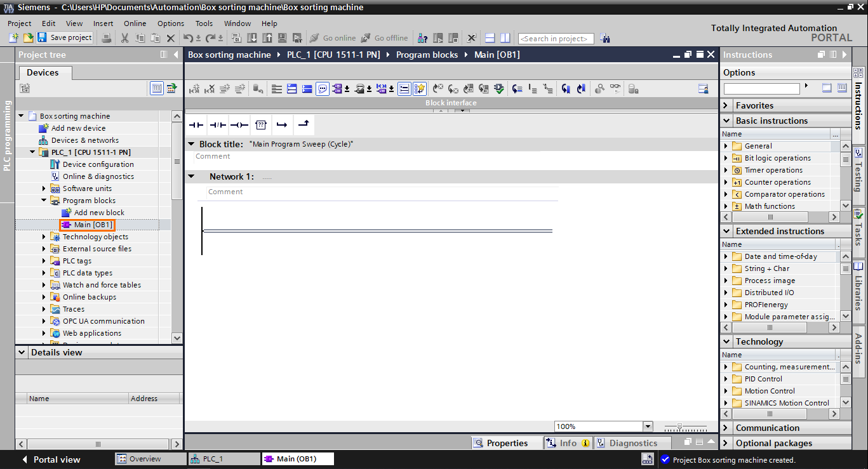The width and height of the screenshot is (868, 469).
Task: Click the Delete X icon in toolbar
Action: [170, 38]
